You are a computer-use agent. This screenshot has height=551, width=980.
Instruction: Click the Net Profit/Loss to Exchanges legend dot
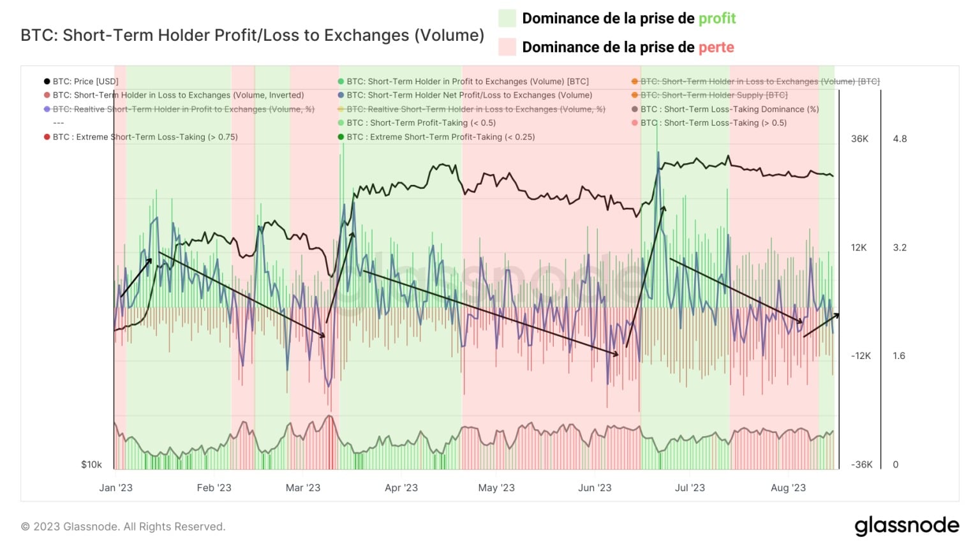(341, 95)
